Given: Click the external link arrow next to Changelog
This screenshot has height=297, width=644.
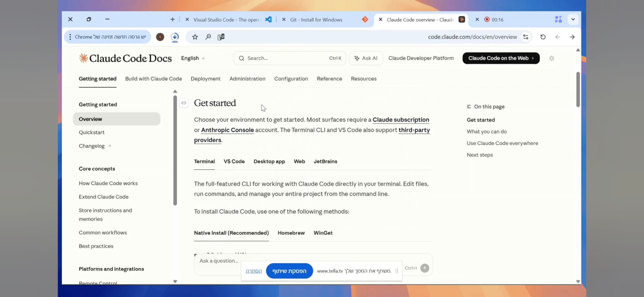Looking at the screenshot, I should [x=109, y=146].
